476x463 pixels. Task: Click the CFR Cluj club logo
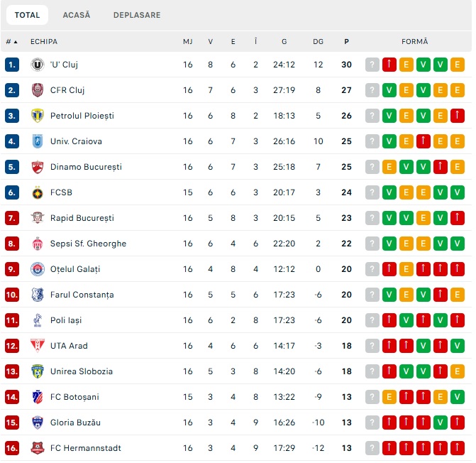(38, 90)
